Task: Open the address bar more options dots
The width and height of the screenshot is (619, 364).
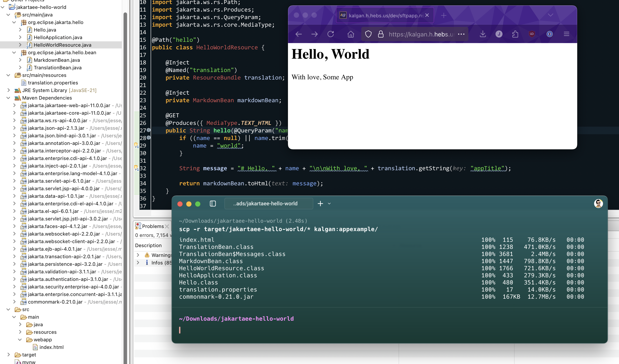Action: 461,34
